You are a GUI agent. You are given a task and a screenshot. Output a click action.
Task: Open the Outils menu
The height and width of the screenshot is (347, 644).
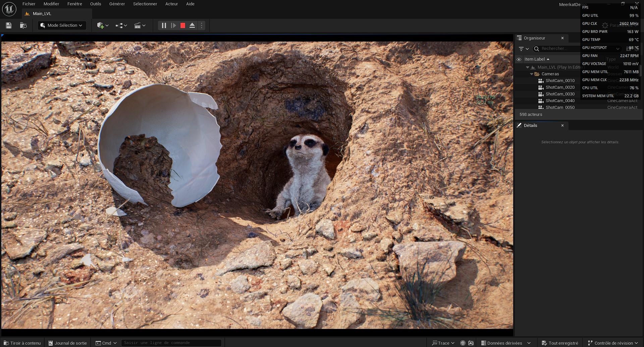point(96,4)
